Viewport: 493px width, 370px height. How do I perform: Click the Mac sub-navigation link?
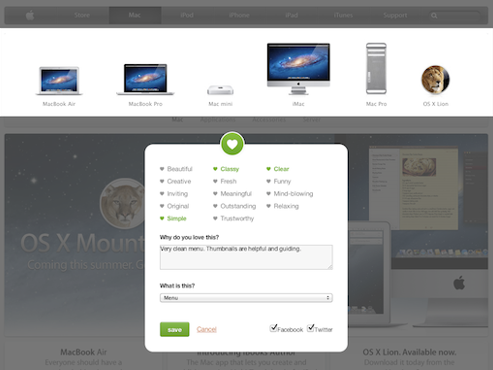[177, 119]
